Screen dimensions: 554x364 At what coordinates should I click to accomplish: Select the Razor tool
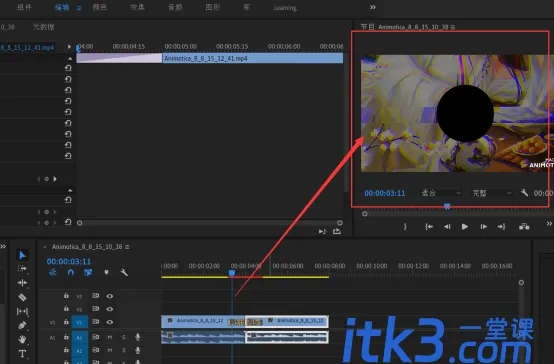pos(22,297)
